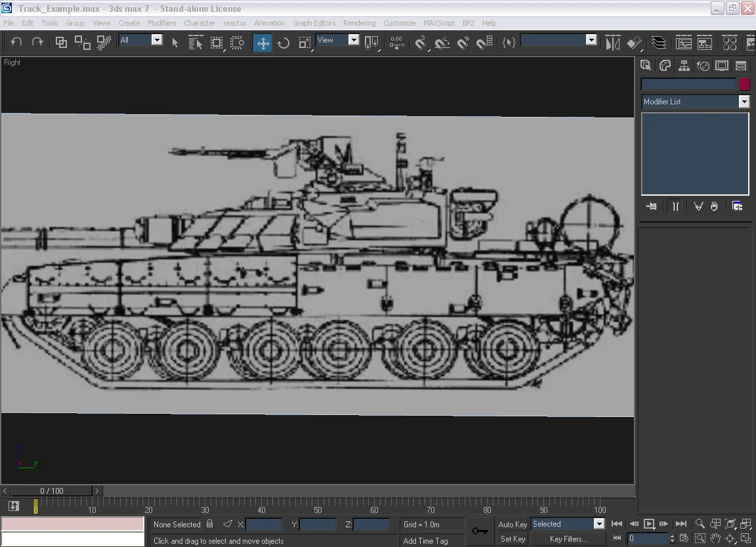Select and Rotate tool on main toolbar
Viewport: 756px width, 547px height.
point(282,42)
